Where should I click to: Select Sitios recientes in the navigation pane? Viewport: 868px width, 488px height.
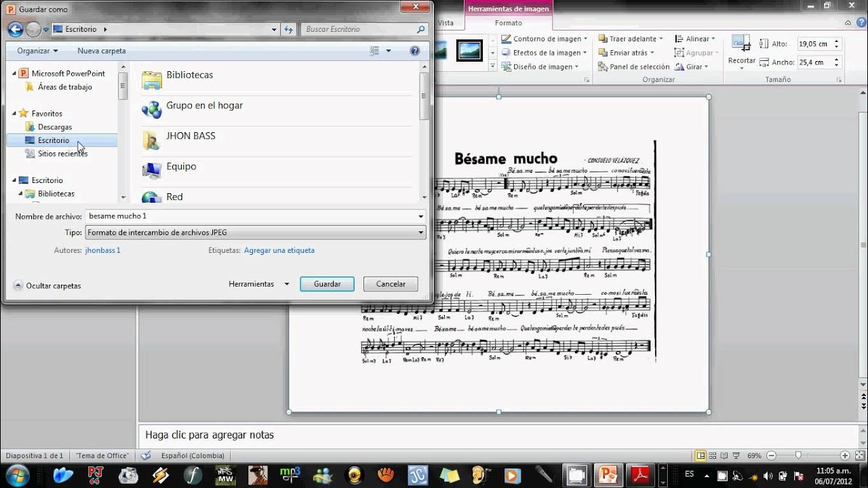62,154
